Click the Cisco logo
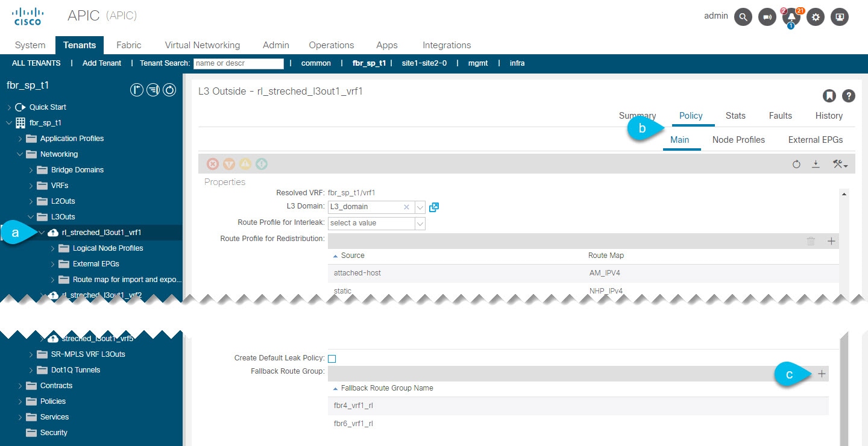Image resolution: width=868 pixels, height=446 pixels. 28,16
